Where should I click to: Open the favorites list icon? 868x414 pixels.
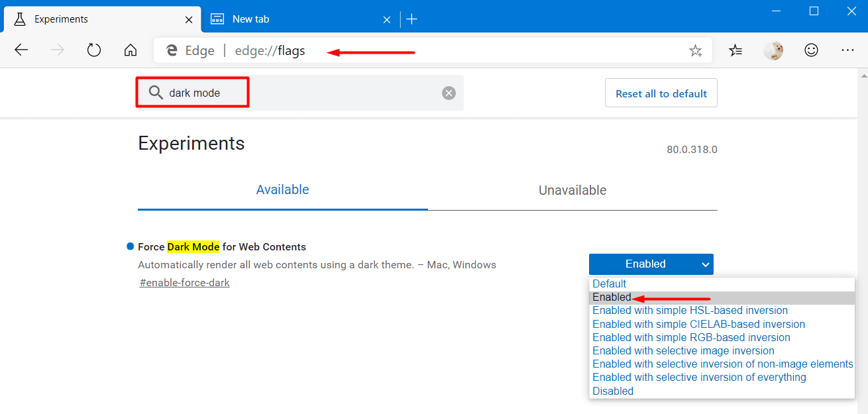[735, 50]
